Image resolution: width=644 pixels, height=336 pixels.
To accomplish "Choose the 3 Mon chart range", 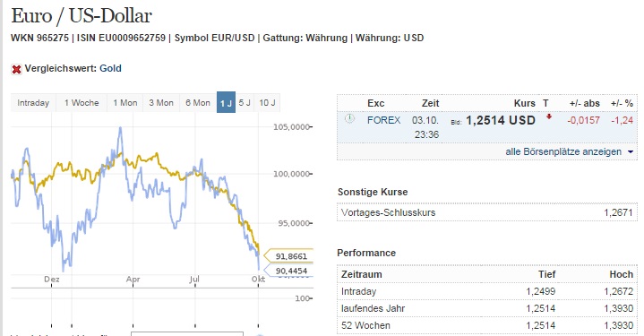I will tap(161, 103).
